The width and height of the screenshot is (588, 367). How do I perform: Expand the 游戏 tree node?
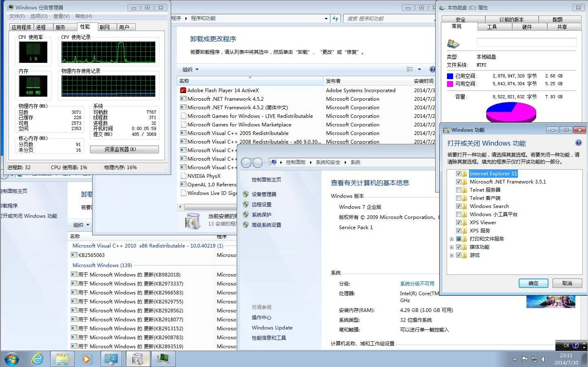(x=451, y=255)
